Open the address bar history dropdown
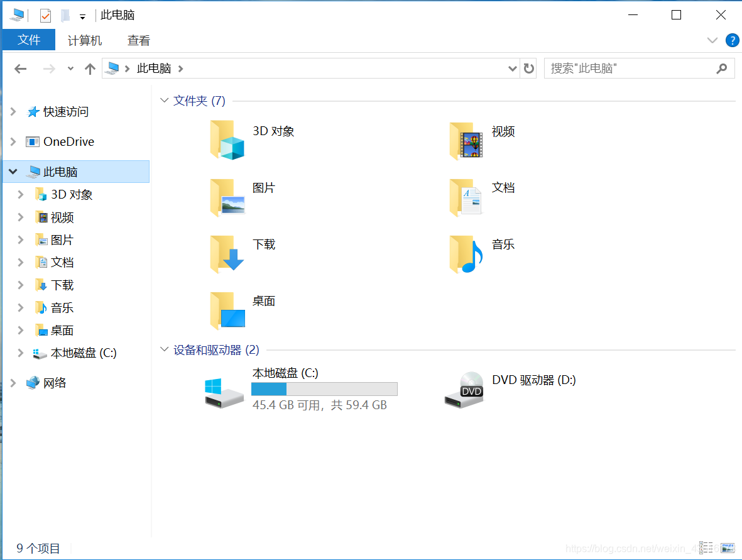742x560 pixels. point(512,69)
